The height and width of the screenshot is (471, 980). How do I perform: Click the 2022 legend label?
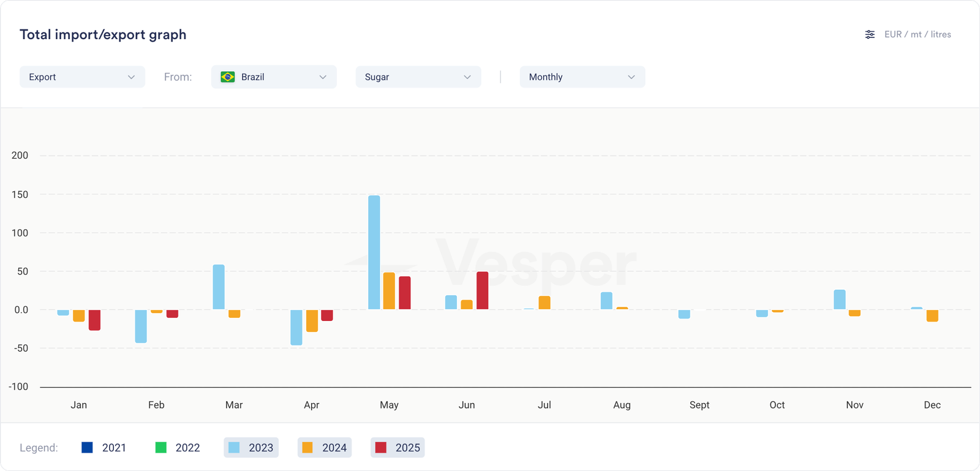coord(187,448)
